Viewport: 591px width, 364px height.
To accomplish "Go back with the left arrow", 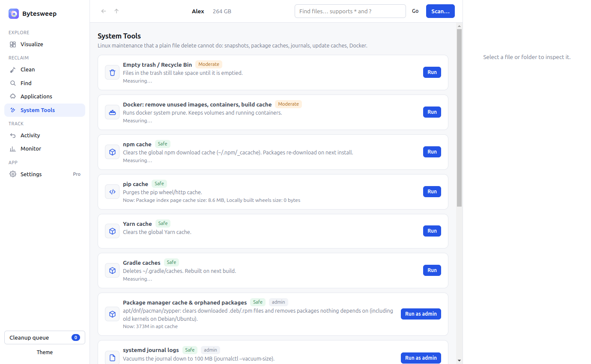I will pyautogui.click(x=104, y=11).
